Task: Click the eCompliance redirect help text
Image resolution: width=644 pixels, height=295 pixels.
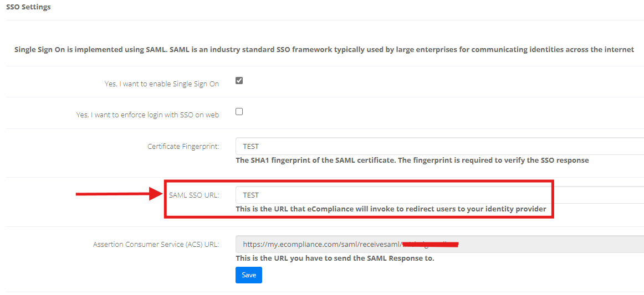Action: click(x=391, y=209)
